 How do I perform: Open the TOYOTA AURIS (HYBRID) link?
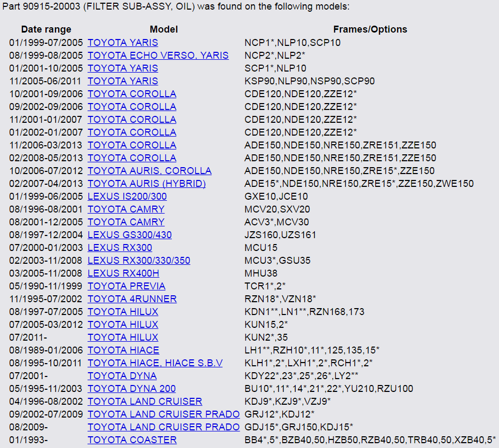[x=147, y=183]
